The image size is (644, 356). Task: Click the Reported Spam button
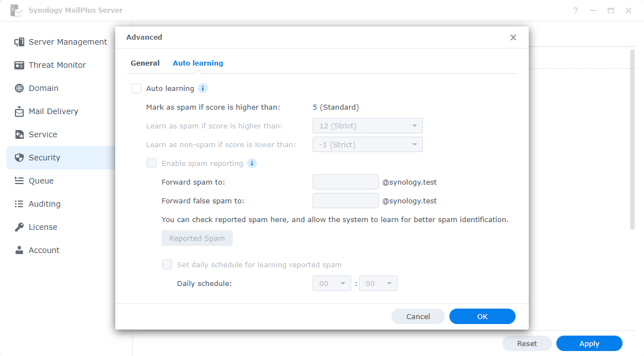click(x=197, y=238)
